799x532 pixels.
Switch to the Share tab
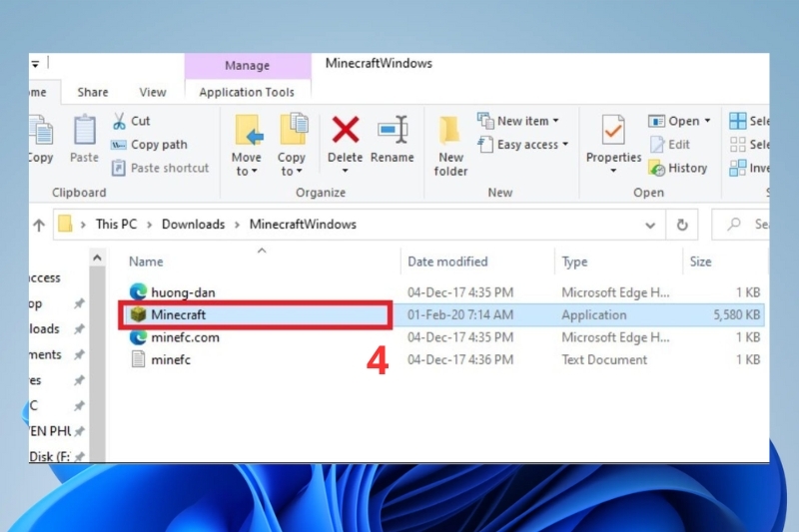click(93, 92)
